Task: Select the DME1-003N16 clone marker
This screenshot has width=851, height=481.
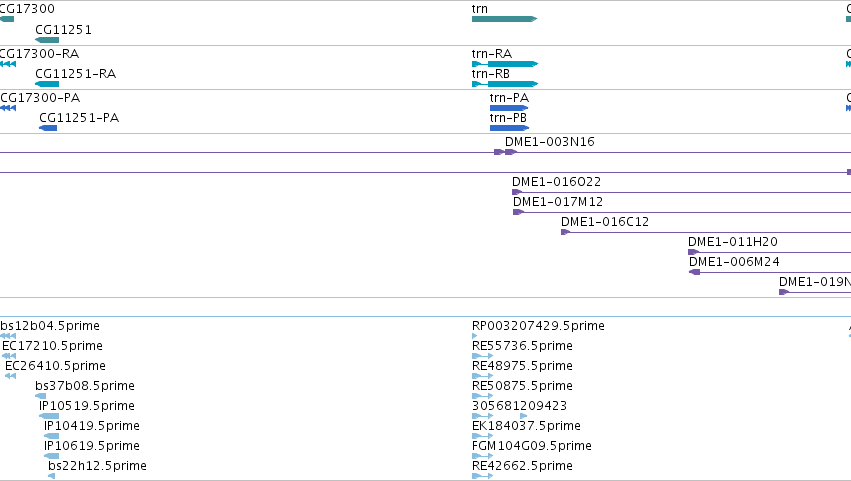Action: click(505, 152)
